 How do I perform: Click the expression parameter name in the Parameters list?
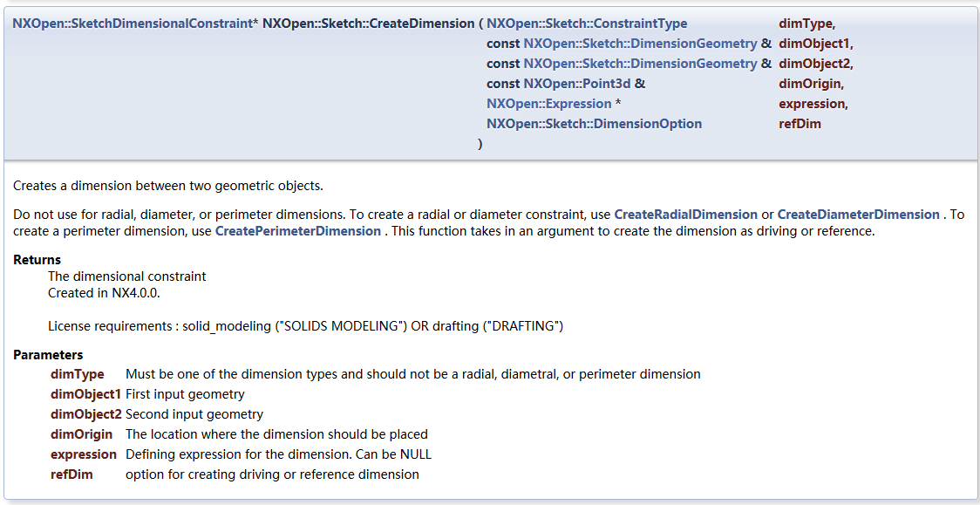point(84,454)
